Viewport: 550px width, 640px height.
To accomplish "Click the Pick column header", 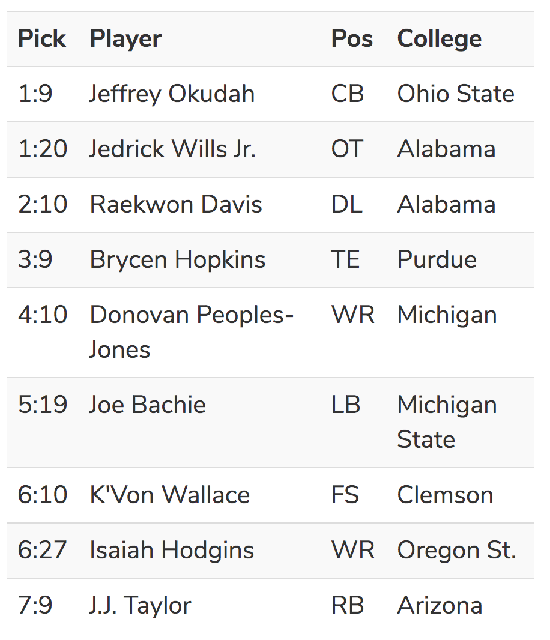I will tap(42, 39).
